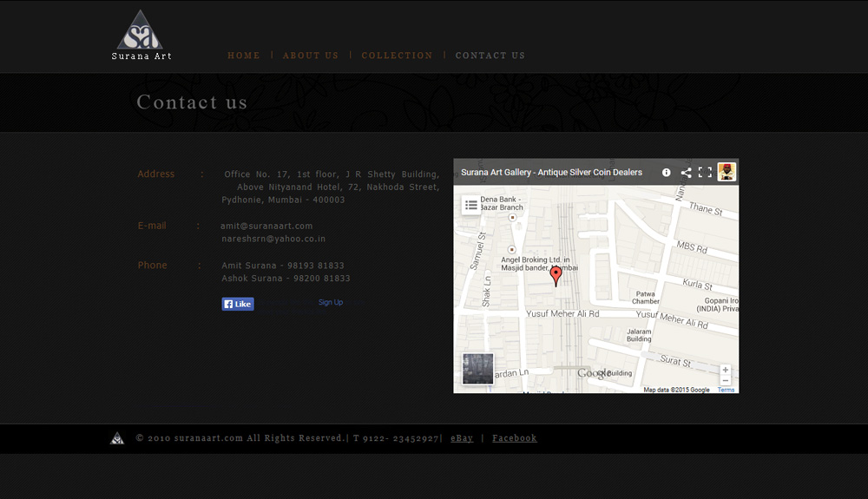The image size is (868, 499).
Task: Click the Surana Art logo in header
Action: 141,35
